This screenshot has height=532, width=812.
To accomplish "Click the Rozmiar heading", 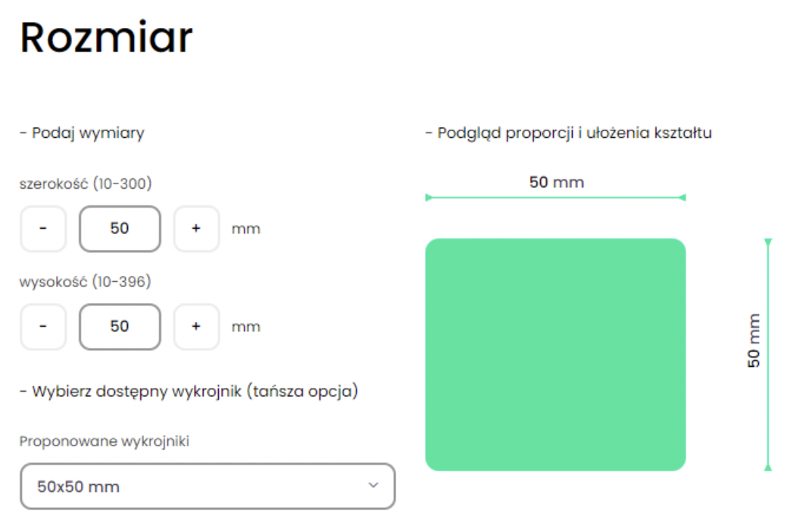I will point(106,37).
